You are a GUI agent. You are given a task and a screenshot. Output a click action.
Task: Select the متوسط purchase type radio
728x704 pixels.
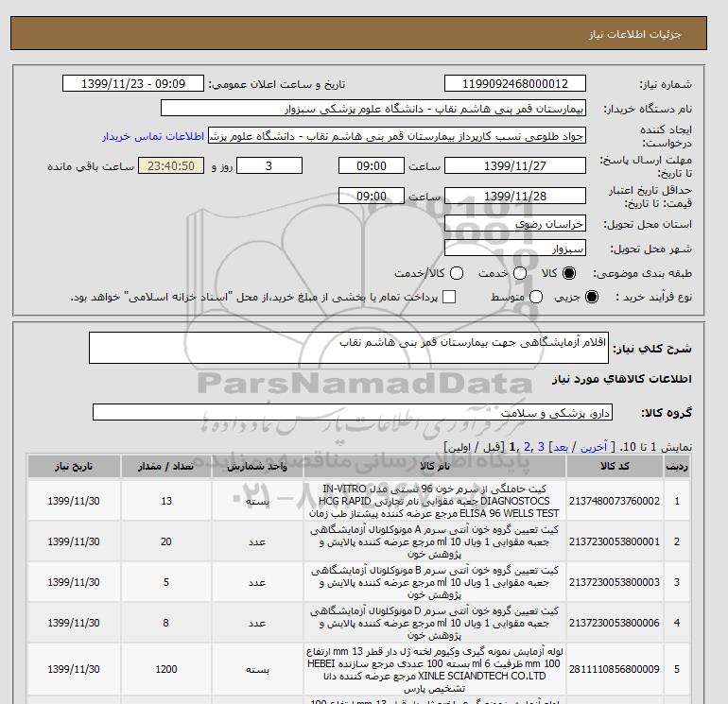536,297
